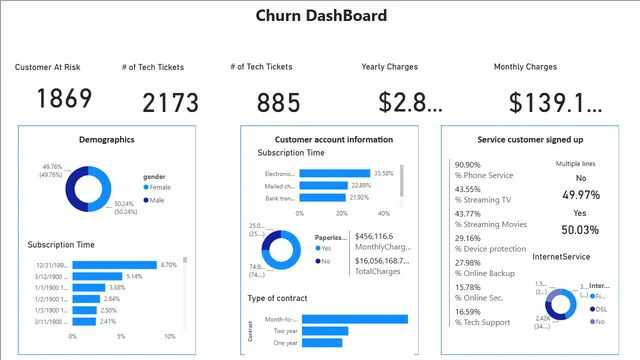Click the Electronic... payment bar at 33.58%
This screenshot has width=640, height=360.
click(335, 173)
